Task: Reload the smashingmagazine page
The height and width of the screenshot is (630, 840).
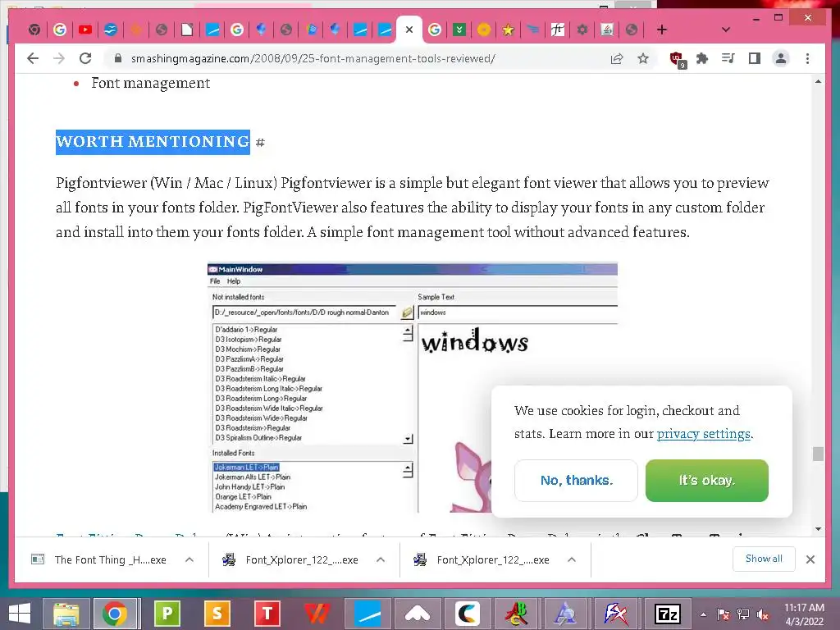Action: coord(85,58)
